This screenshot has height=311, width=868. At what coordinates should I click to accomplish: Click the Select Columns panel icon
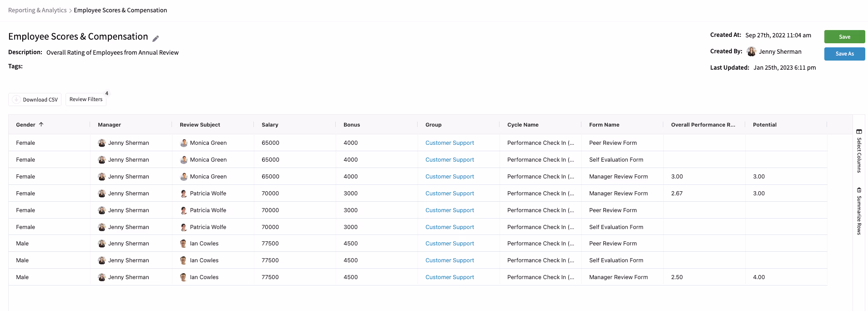859,132
